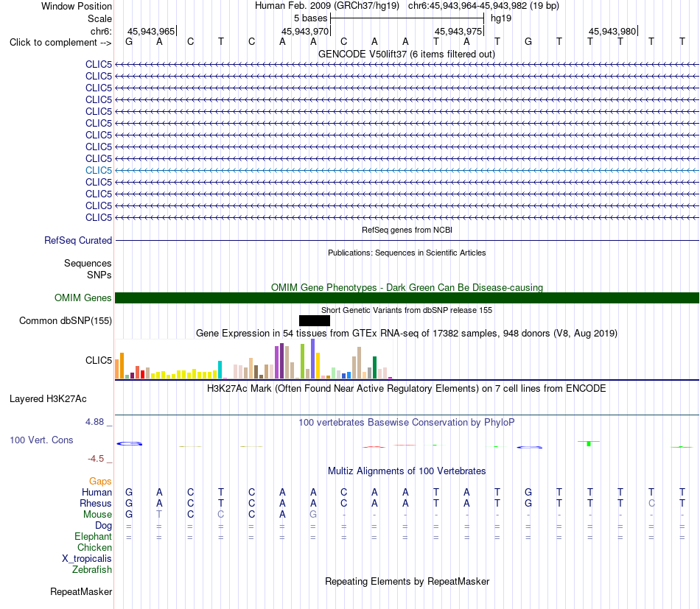Viewport: 700px width, 609px height.
Task: Click the Elephant alignment row label
Action: (x=93, y=536)
